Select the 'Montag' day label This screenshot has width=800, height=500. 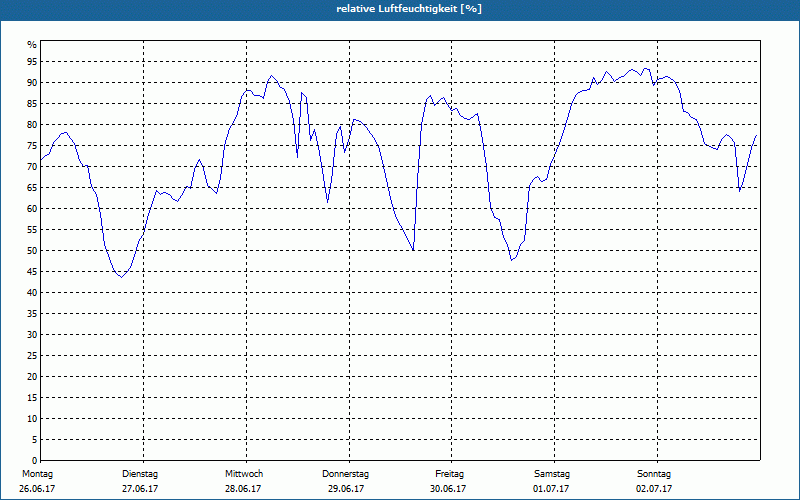(37, 474)
